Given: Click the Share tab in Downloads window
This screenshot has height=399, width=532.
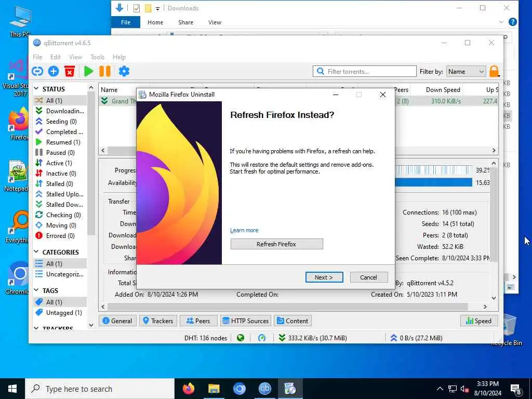Looking at the screenshot, I should tap(185, 22).
